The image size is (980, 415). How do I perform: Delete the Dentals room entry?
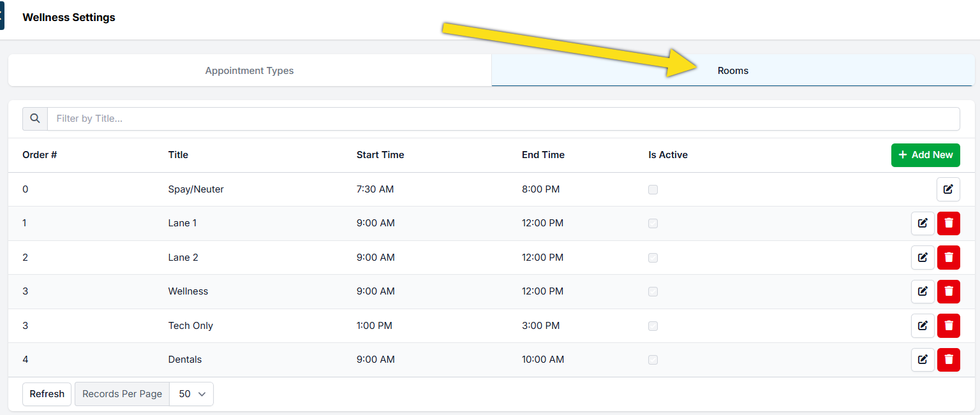[949, 360]
